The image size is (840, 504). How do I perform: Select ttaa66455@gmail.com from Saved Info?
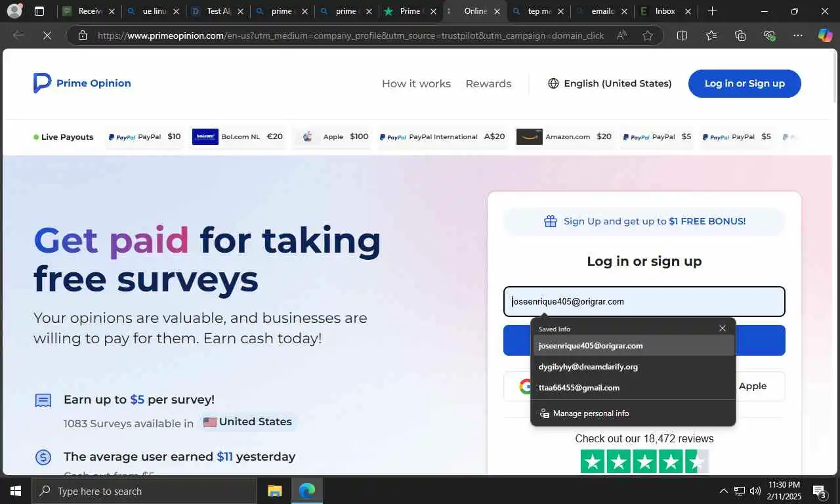pos(633,387)
